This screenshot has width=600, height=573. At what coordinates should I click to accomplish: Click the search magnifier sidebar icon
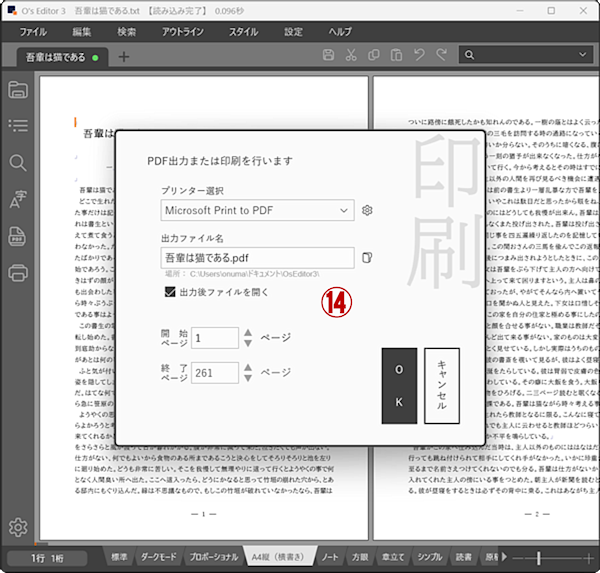click(18, 163)
